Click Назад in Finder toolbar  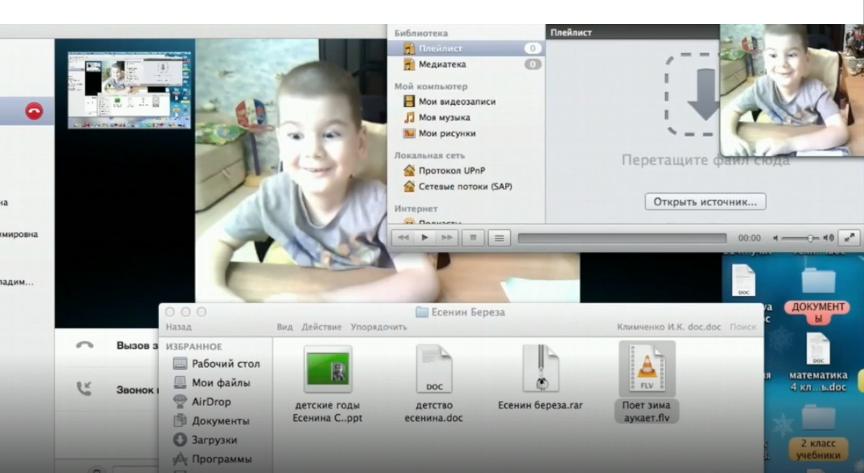pyautogui.click(x=179, y=327)
